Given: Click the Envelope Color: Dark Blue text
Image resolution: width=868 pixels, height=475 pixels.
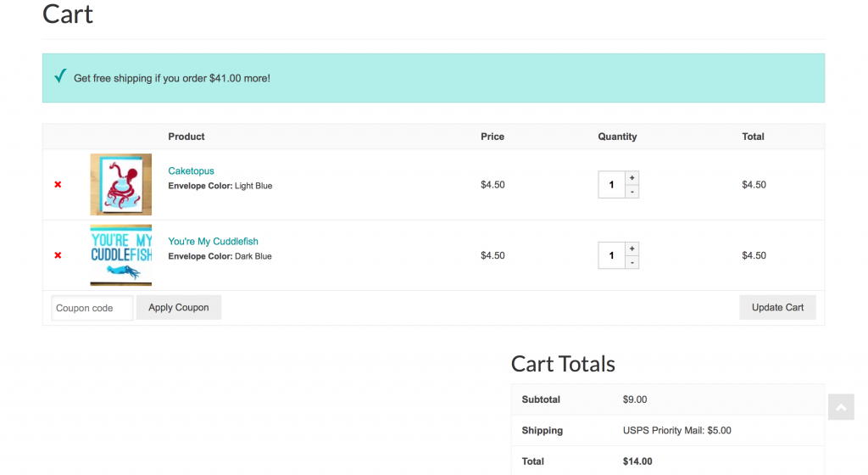Looking at the screenshot, I should pos(220,256).
